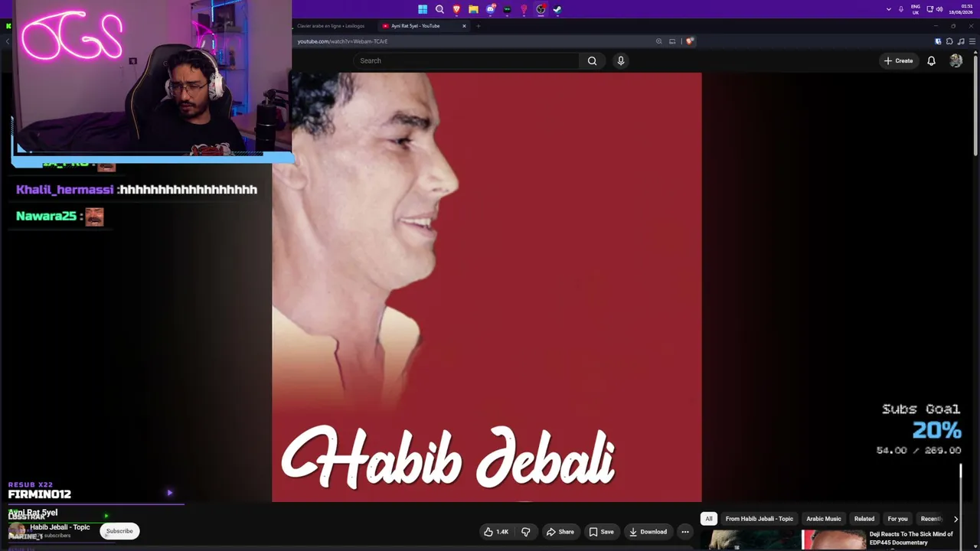This screenshot has height=551, width=980.
Task: Download the video
Action: coord(648,532)
